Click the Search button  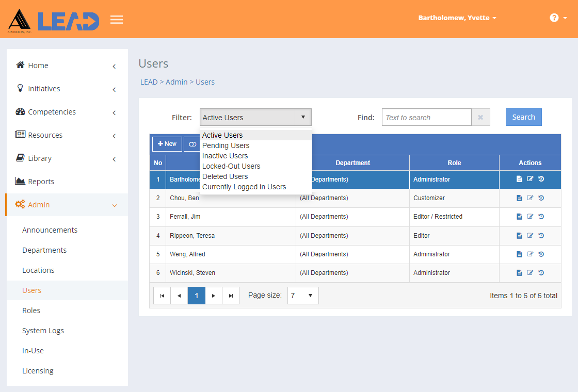click(x=523, y=117)
